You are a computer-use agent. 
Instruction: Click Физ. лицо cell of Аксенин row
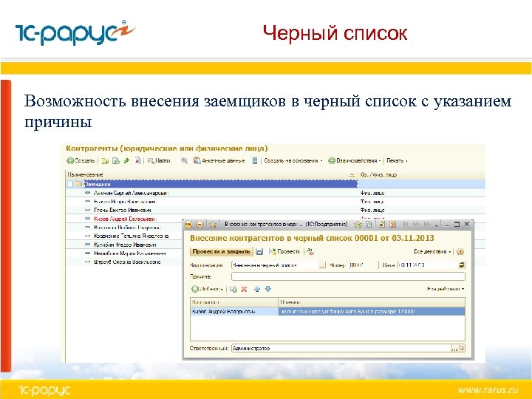(x=372, y=193)
